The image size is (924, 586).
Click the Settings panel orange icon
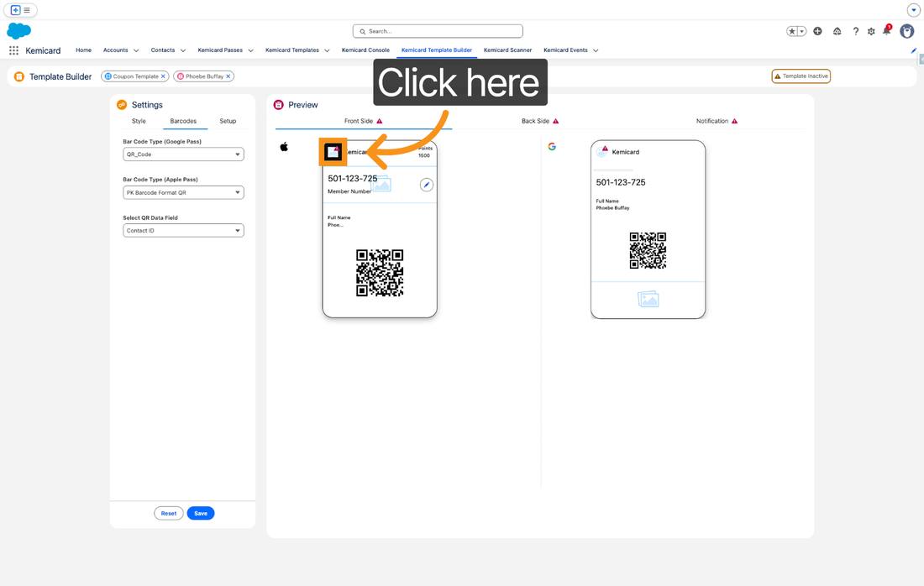pyautogui.click(x=122, y=105)
